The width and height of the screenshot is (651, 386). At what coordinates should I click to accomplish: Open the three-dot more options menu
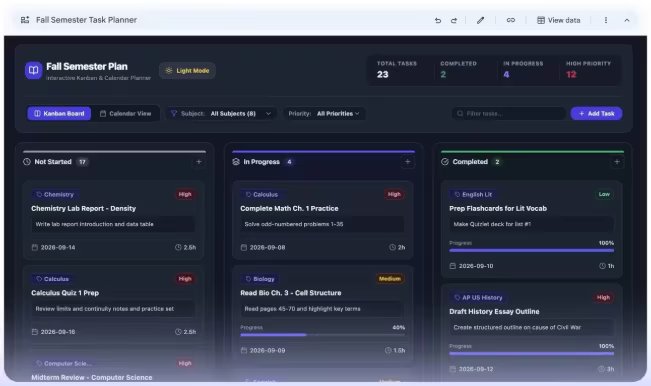(606, 20)
